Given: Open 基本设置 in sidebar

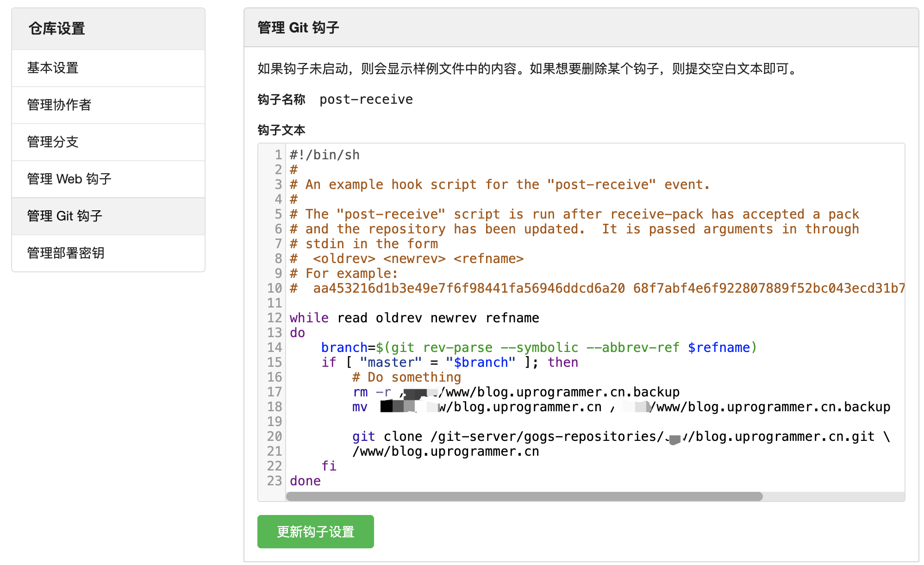Looking at the screenshot, I should pyautogui.click(x=53, y=68).
